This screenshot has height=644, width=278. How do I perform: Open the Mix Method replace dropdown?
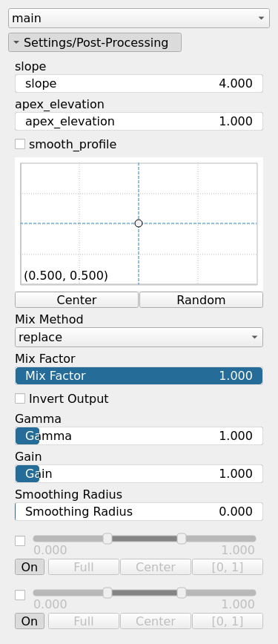pyautogui.click(x=139, y=337)
